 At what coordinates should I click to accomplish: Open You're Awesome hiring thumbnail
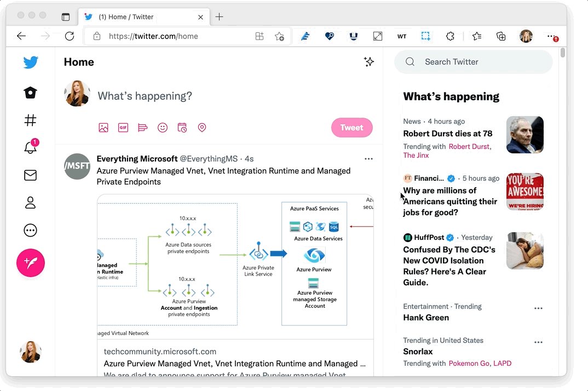pos(524,191)
